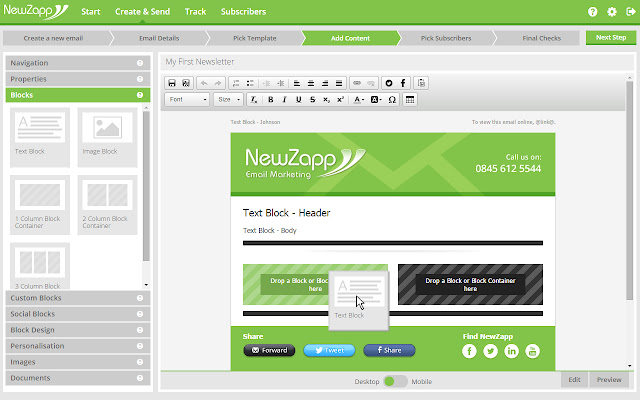Expand the Documents panel
Screen dimensions: 640x400
tap(78, 378)
